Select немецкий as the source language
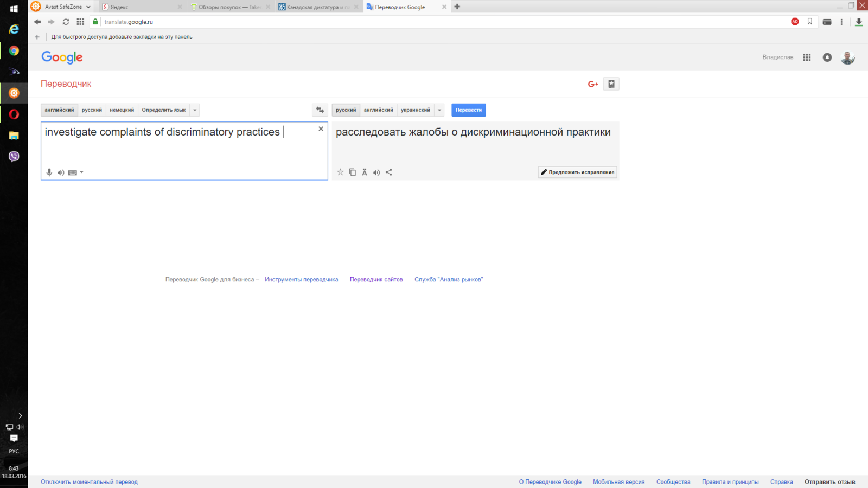Viewport: 868px width, 488px height. [122, 110]
